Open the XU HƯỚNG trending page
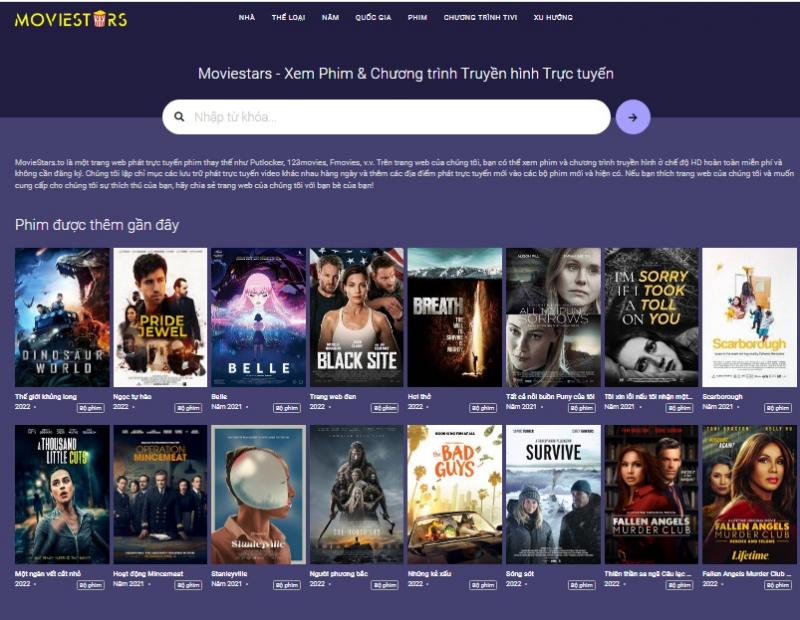 coord(553,17)
